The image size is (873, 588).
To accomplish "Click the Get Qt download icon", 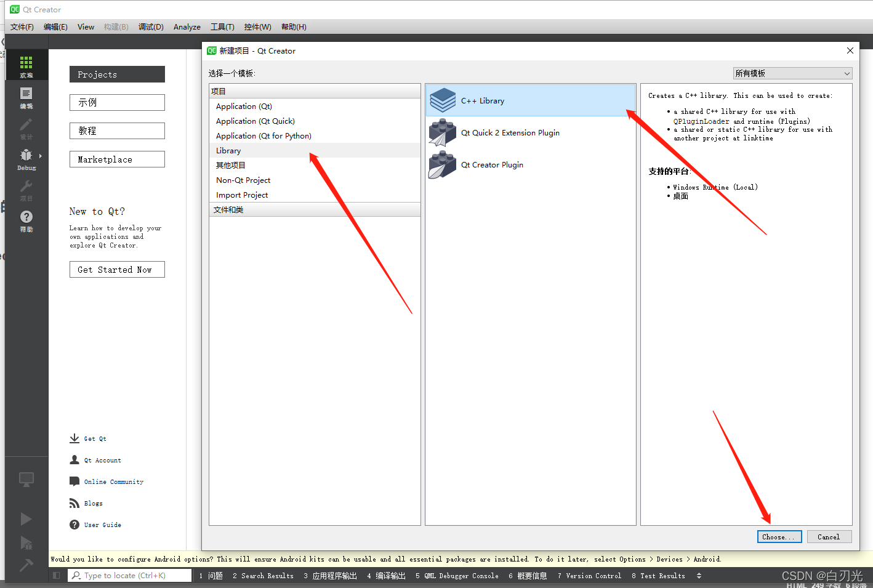I will 74,438.
